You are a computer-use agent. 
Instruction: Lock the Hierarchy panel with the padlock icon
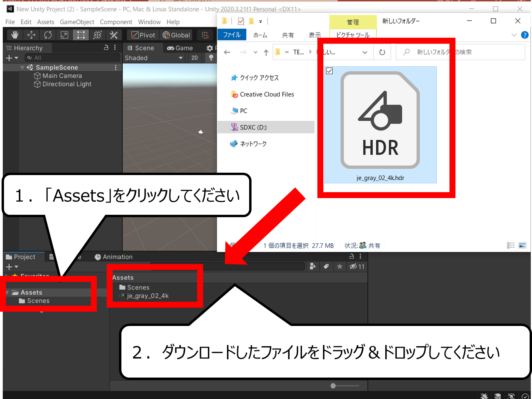(106, 48)
